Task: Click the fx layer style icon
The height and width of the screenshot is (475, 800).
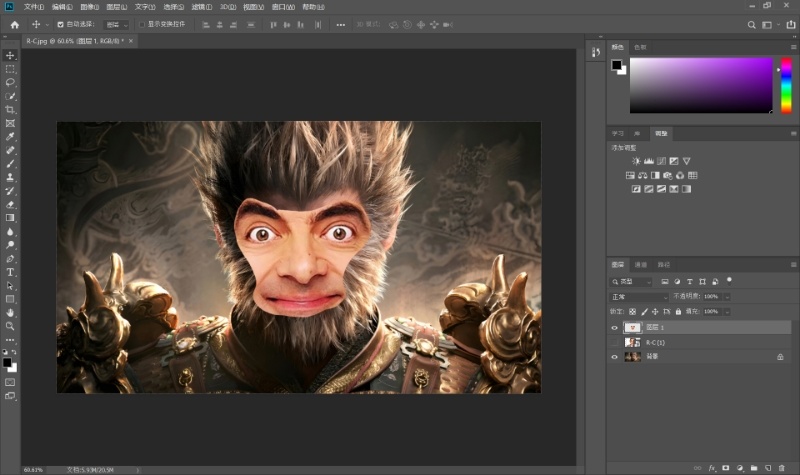Action: click(x=711, y=467)
